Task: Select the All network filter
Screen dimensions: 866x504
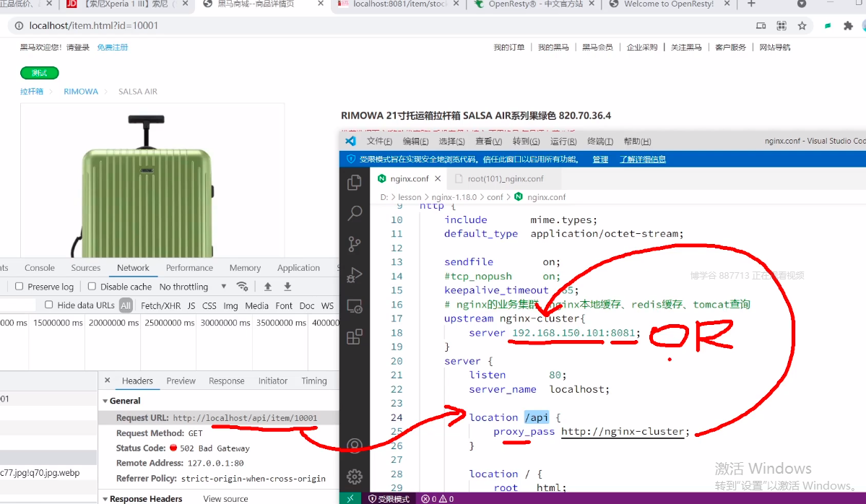Action: coord(126,305)
